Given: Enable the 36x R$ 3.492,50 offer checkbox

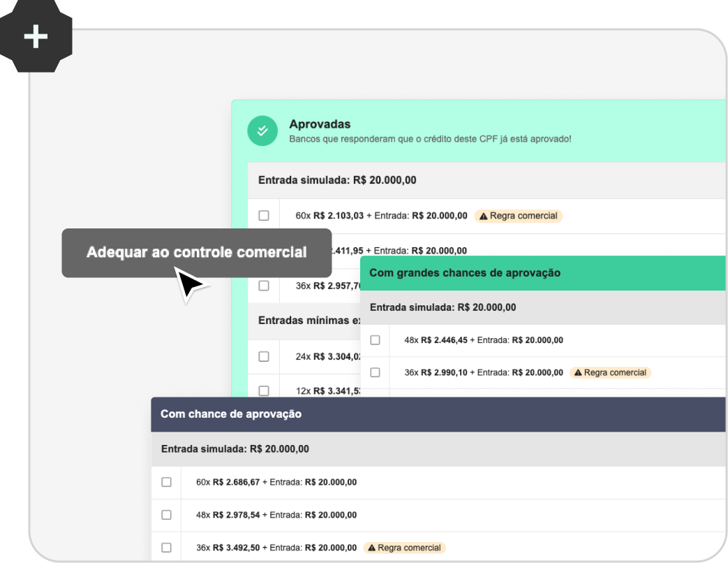Looking at the screenshot, I should tap(166, 548).
